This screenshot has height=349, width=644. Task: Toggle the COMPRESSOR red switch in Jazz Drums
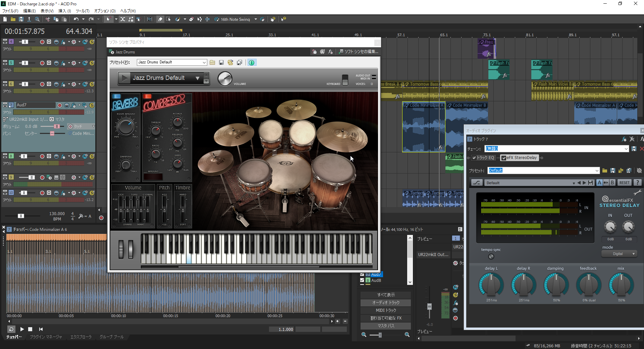[147, 96]
